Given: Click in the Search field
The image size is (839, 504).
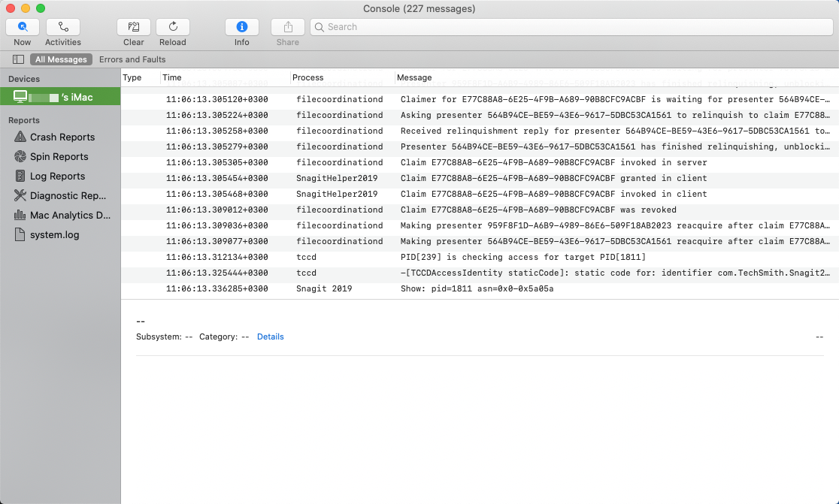Looking at the screenshot, I should click(x=571, y=27).
